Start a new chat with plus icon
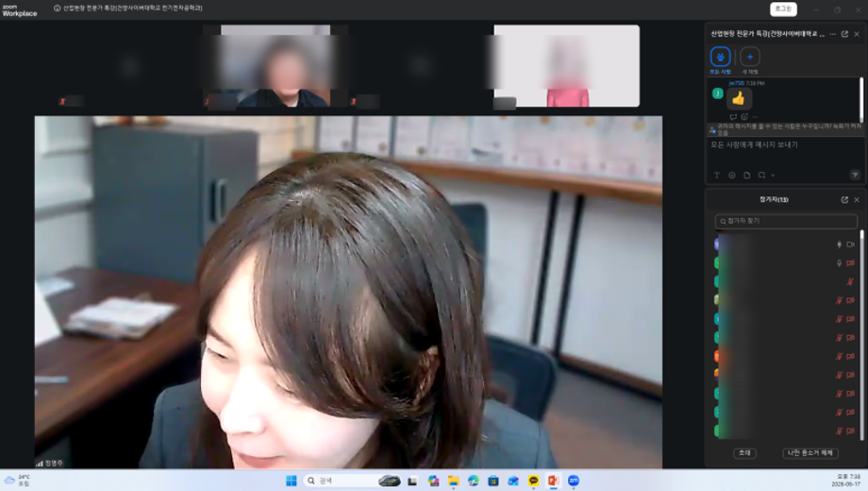Image resolution: width=868 pixels, height=491 pixels. coord(750,57)
